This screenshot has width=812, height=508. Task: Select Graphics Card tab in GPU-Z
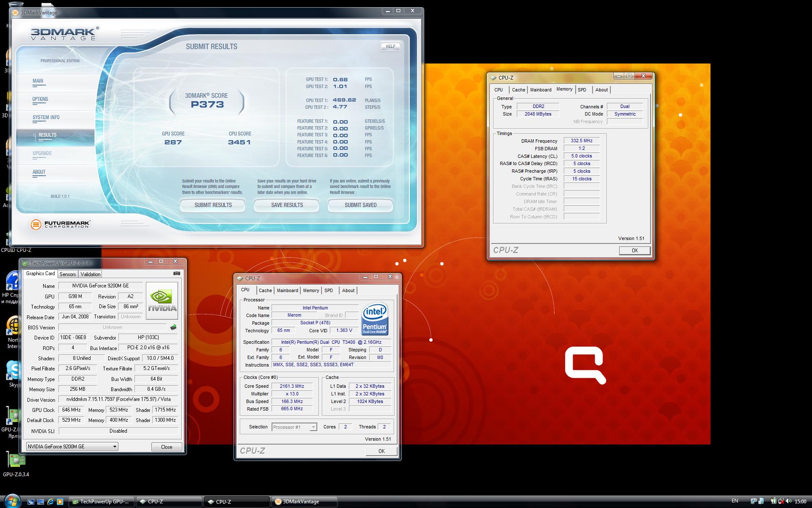40,273
